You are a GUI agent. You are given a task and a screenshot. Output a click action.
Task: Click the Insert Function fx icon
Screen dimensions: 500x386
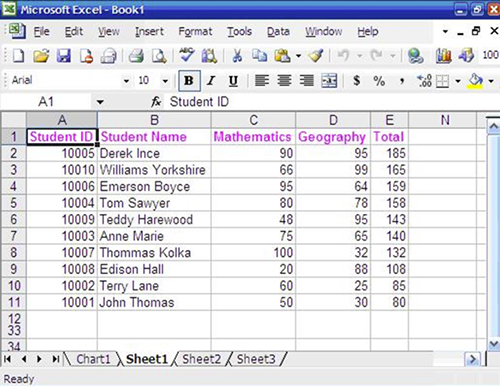pos(156,102)
